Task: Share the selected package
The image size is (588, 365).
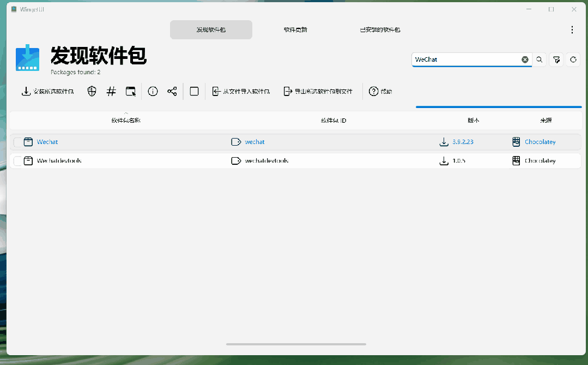Action: [x=172, y=91]
